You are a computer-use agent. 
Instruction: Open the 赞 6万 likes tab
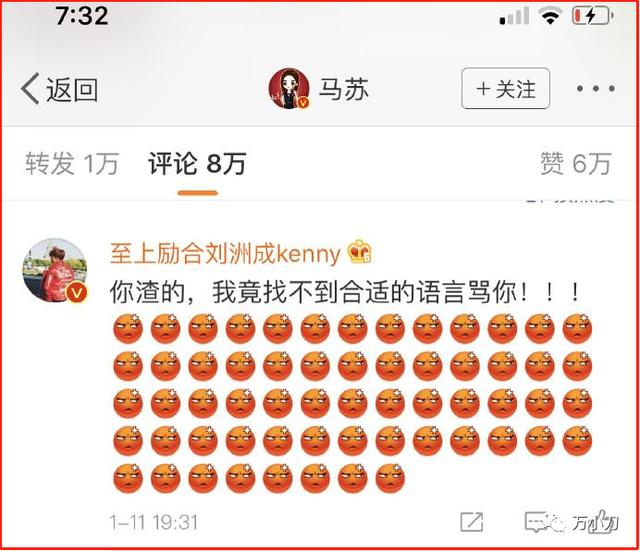[x=576, y=163]
